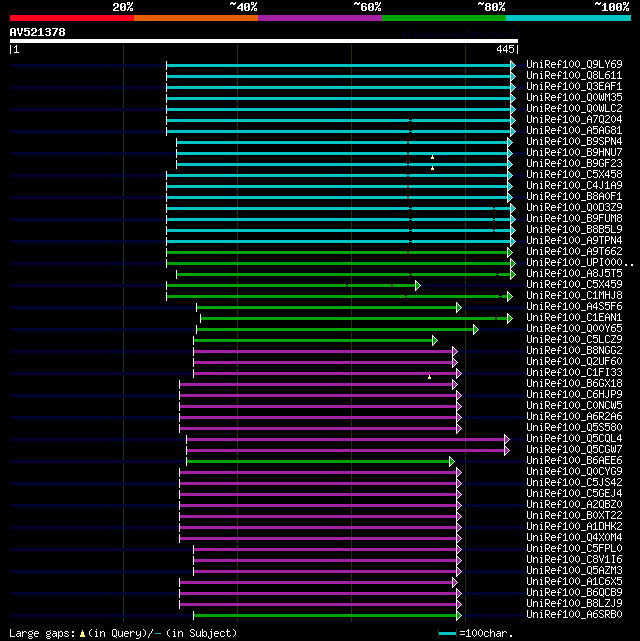Click the UniRef100_Q5CQL4 label
This screenshot has height=641, width=640.
574,439
